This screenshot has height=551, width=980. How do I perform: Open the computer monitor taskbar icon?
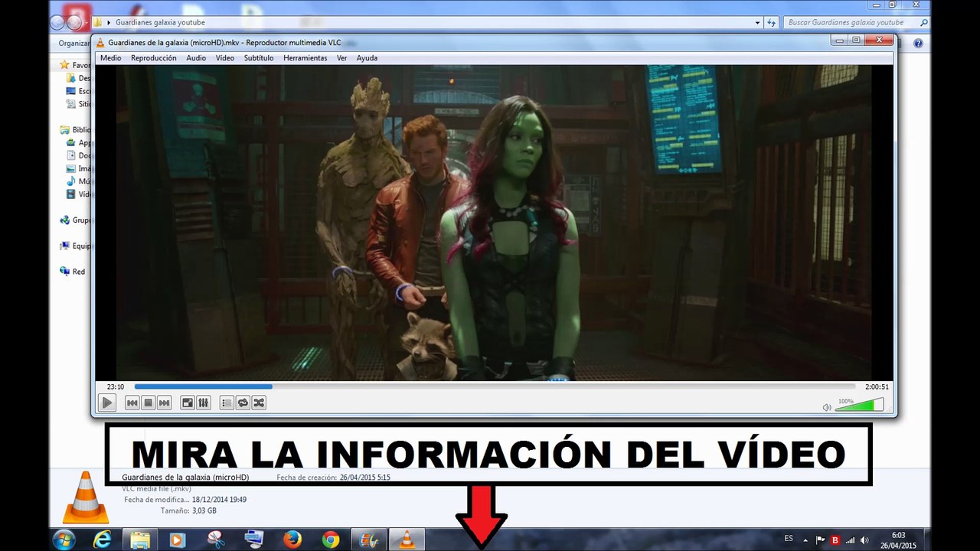(x=254, y=540)
